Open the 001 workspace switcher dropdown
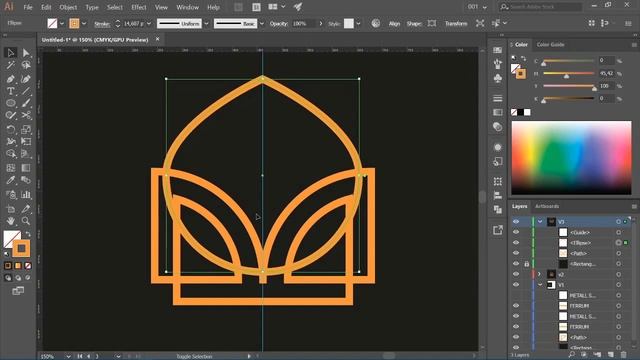640x360 pixels. coord(477,7)
